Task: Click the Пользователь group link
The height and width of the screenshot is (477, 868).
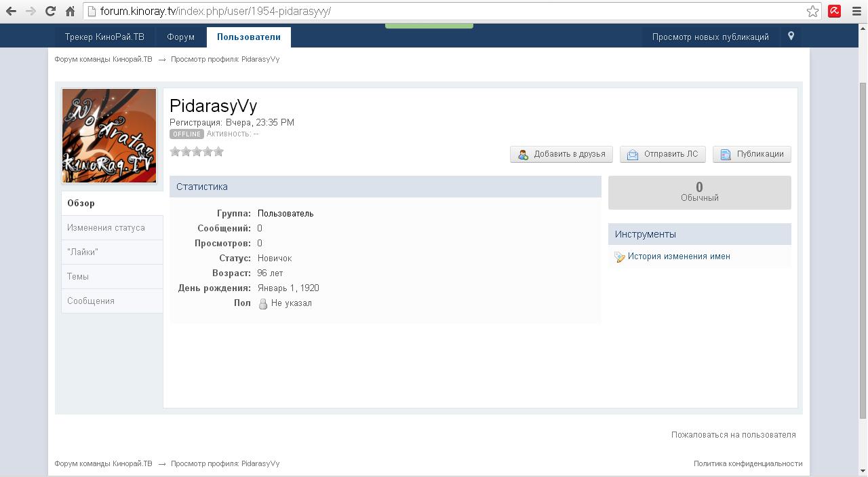Action: pos(285,214)
